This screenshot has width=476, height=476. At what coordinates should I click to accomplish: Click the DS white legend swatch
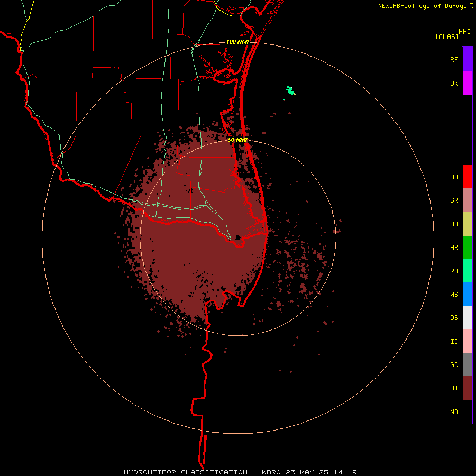[x=467, y=317]
